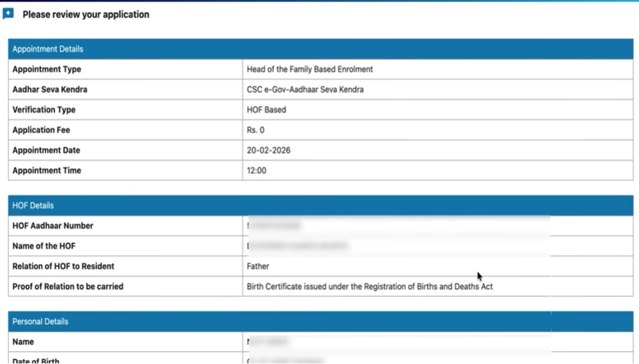Screen dimensions: 639x364
Task: Click the "Please review your application" heading
Action: (85, 14)
